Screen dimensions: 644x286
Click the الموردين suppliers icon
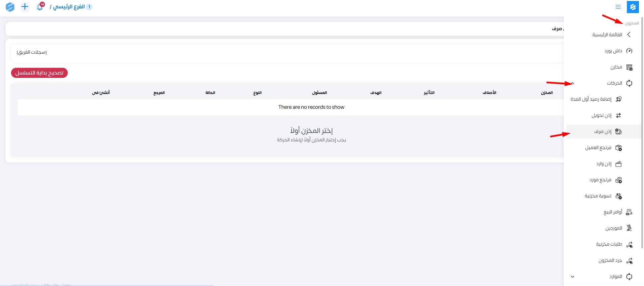629,228
